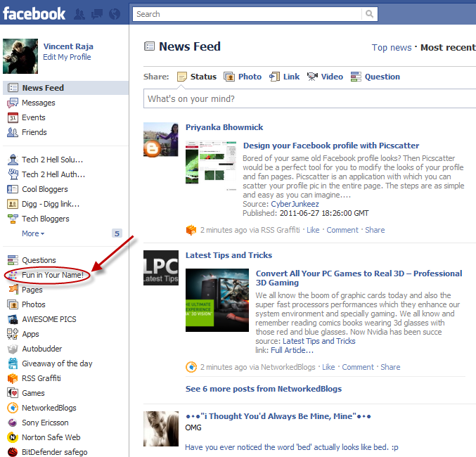
Task: Open Vincent Raja profile link
Action: (68, 46)
